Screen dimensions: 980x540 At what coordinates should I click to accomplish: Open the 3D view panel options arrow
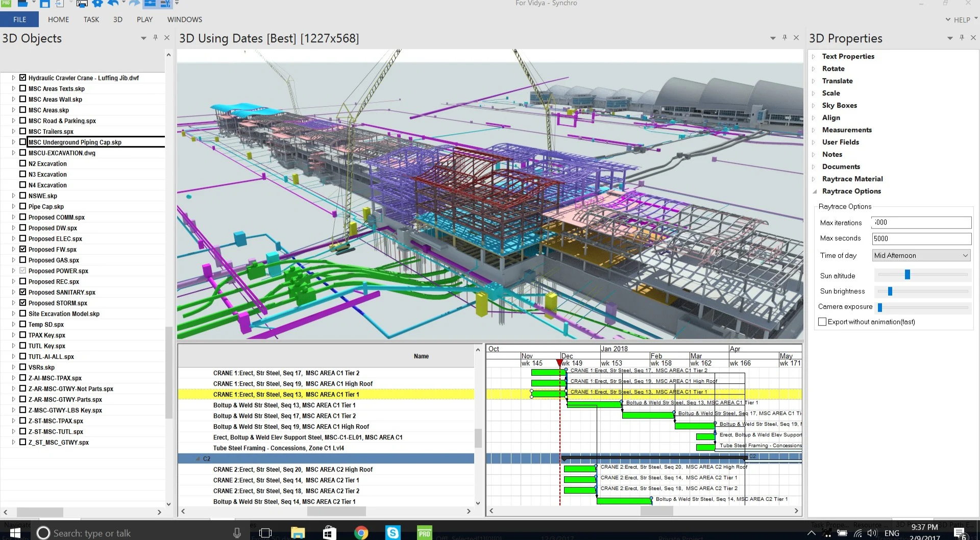click(x=773, y=38)
